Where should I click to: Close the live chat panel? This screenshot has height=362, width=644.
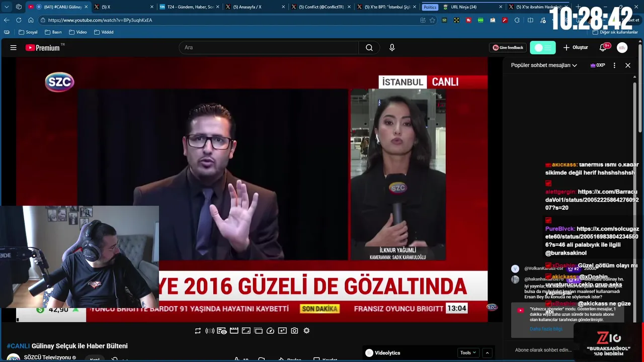(628, 65)
